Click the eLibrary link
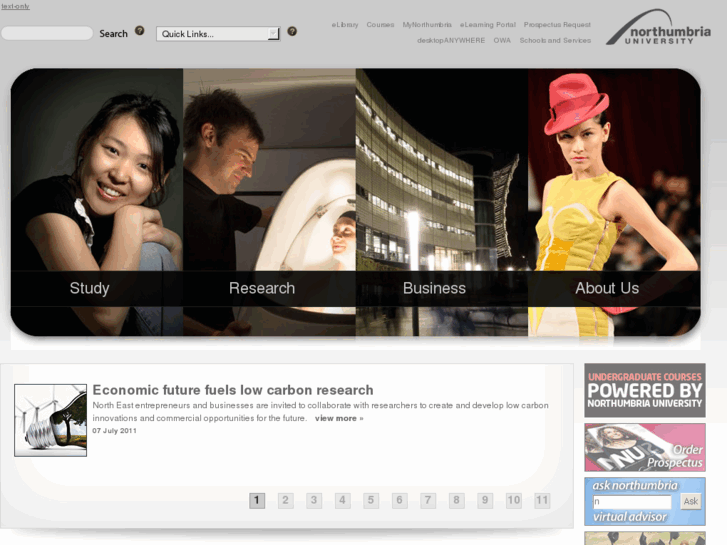 345,25
